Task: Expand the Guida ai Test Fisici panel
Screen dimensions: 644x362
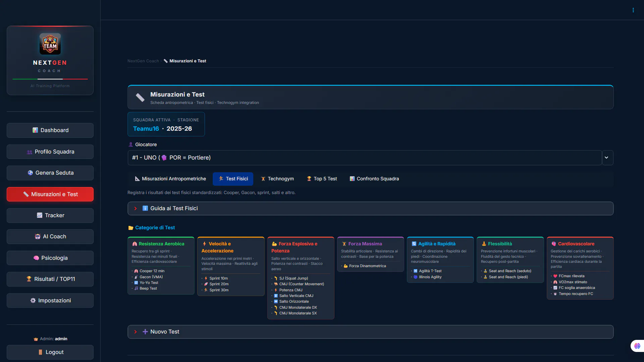Action: tap(370, 208)
